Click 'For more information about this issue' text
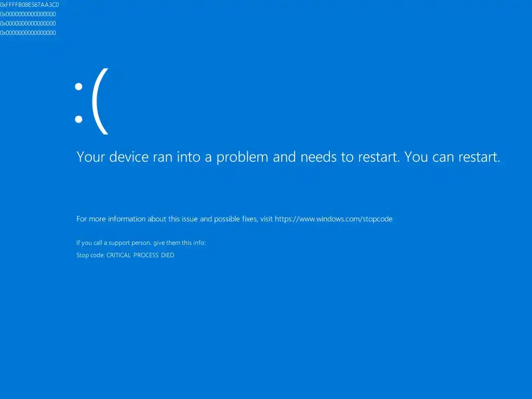 click(x=137, y=219)
